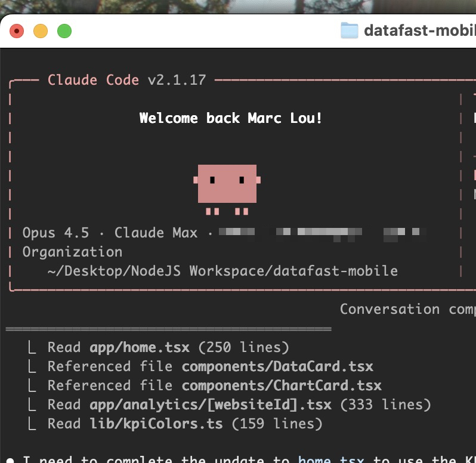Click the red close window button
Image resolution: width=476 pixels, height=463 pixels.
(x=17, y=31)
